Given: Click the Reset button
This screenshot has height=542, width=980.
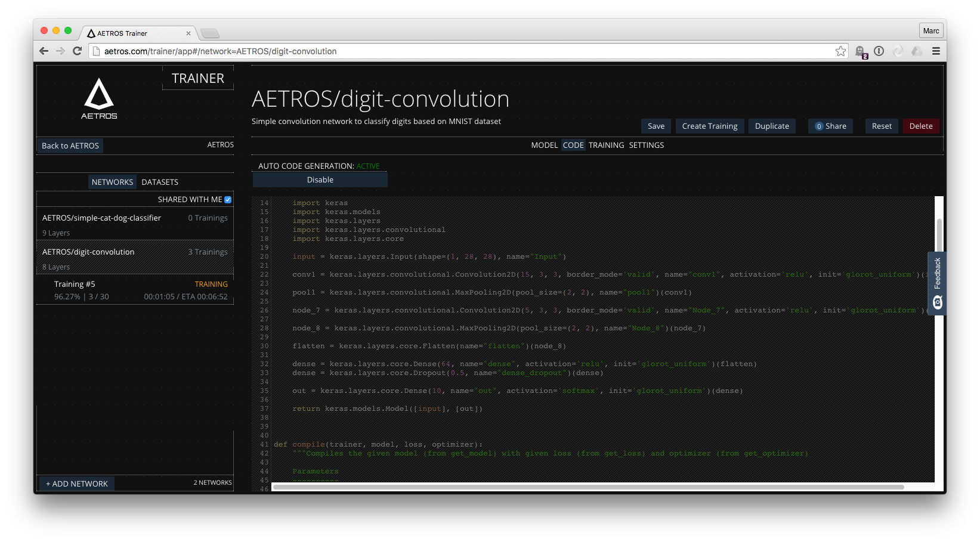Looking at the screenshot, I should [882, 126].
